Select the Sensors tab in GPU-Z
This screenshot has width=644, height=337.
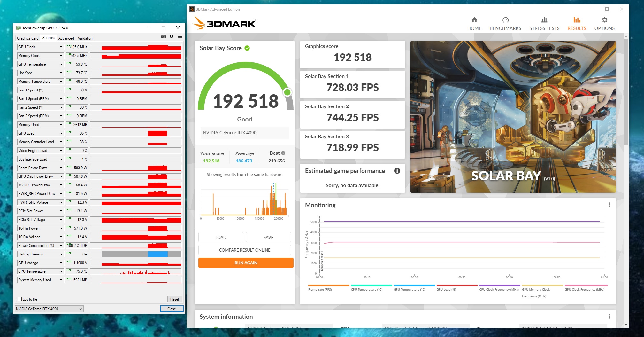tap(49, 38)
